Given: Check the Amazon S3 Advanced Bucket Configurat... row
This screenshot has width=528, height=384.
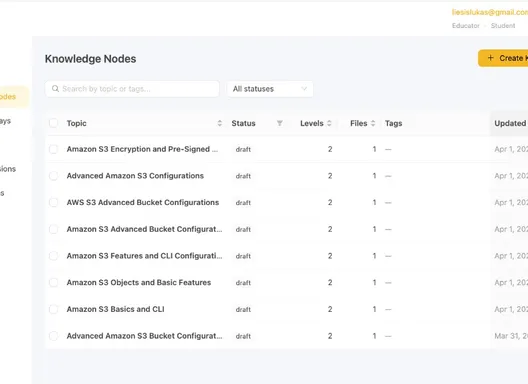Looking at the screenshot, I should coord(53,229).
